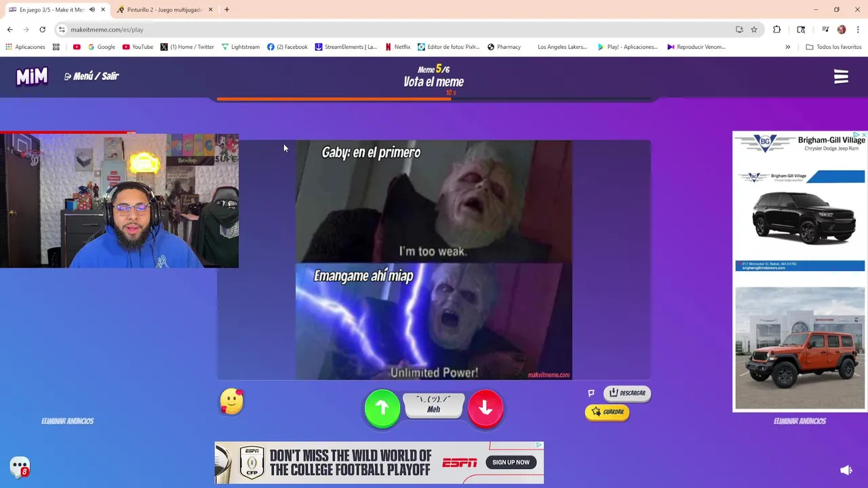Open Lightstream bookmark

(x=241, y=47)
